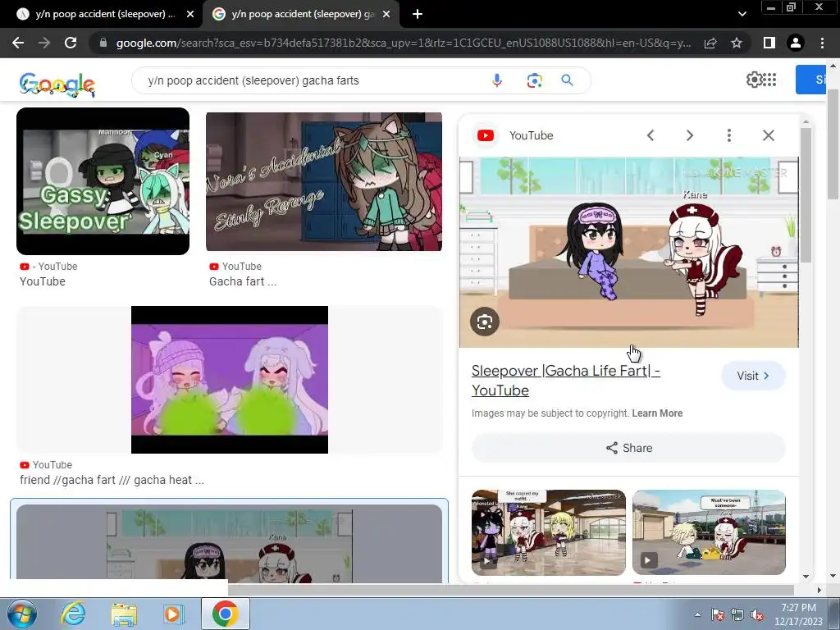Open Google quick settings gear
The image size is (840, 630).
tap(754, 80)
